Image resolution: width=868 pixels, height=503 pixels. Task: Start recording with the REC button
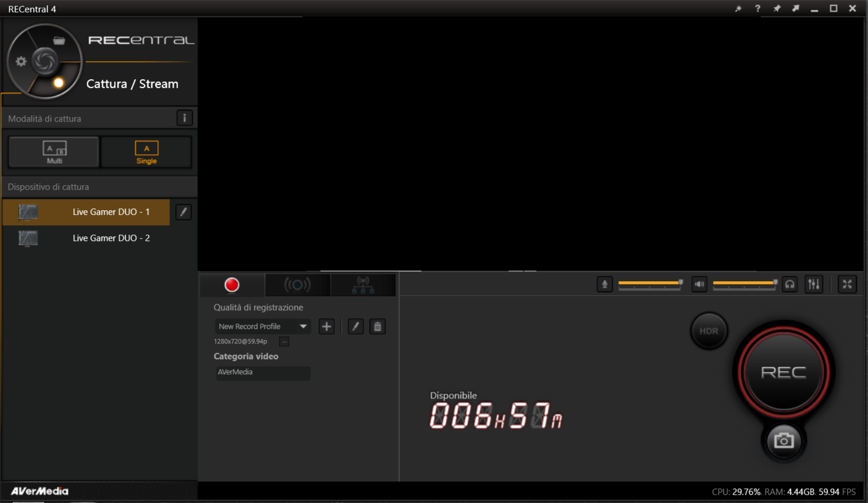(x=784, y=372)
